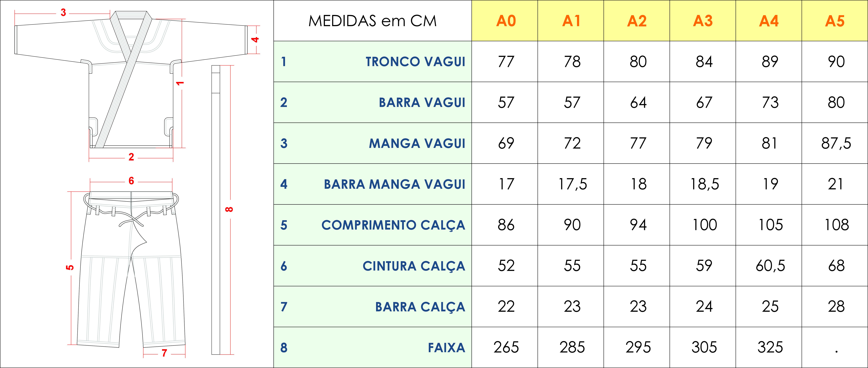Click the 100 pants length for A3
This screenshot has width=868, height=368.
704,225
